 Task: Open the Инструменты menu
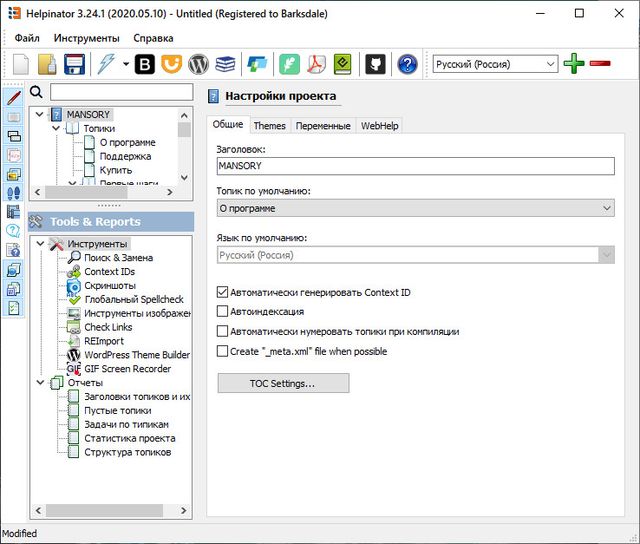[x=87, y=38]
